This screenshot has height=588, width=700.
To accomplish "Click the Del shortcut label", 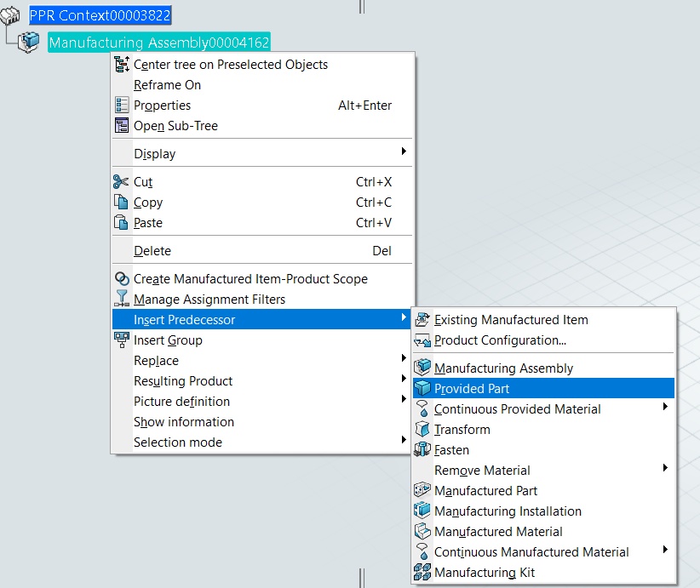I will pos(382,251).
